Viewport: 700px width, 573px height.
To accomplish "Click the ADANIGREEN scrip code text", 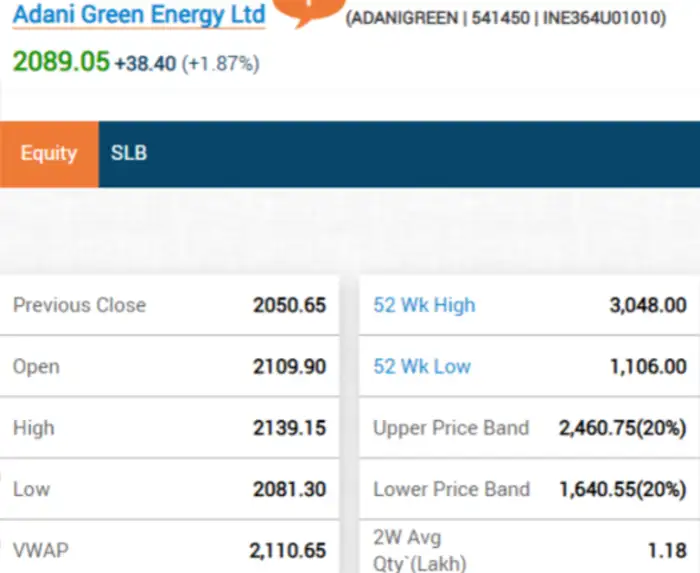I will click(x=394, y=19).
